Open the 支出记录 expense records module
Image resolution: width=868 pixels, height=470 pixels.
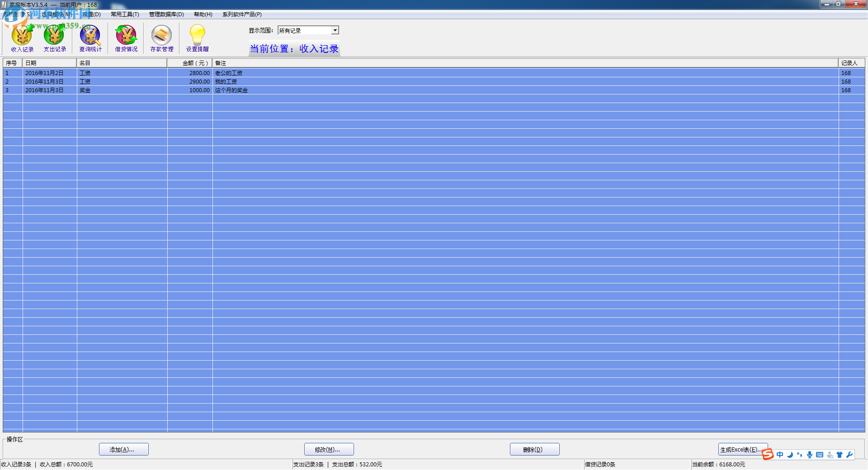55,39
